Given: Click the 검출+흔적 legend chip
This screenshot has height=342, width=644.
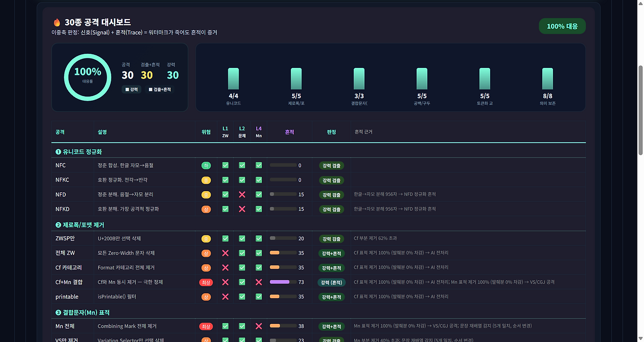Looking at the screenshot, I should click(159, 90).
